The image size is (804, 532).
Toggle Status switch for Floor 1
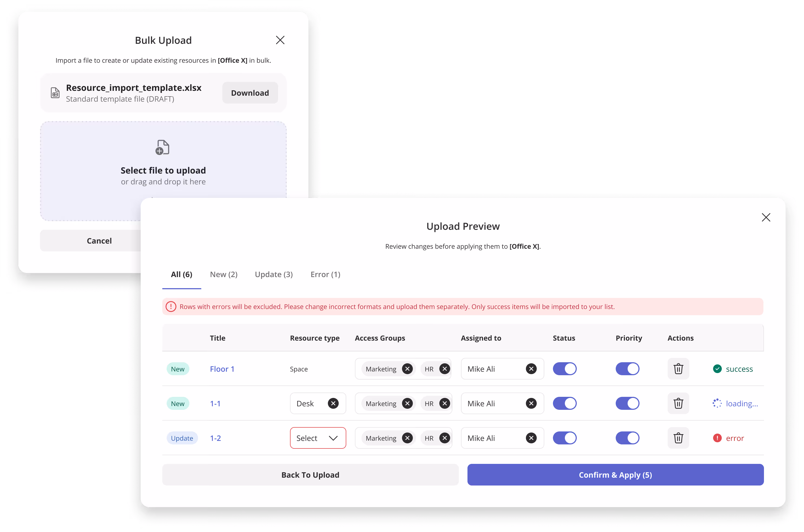[x=564, y=369]
